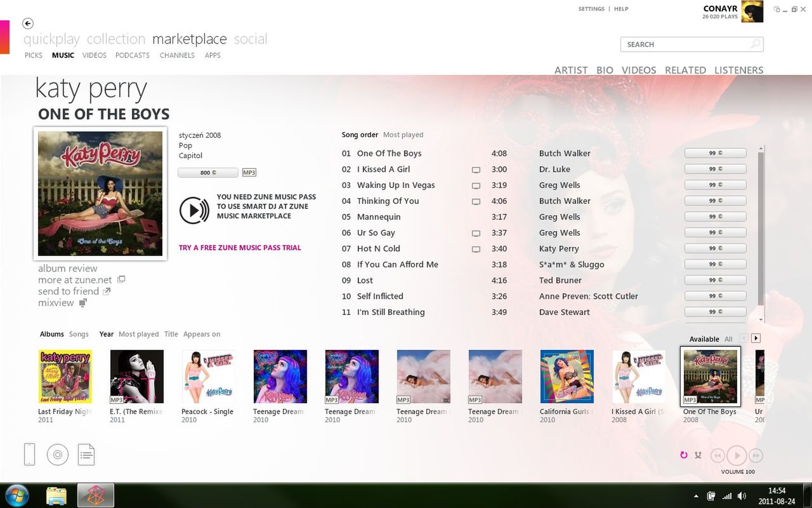Click Zune icon in taskbar
The width and height of the screenshot is (812, 508).
coord(96,495)
